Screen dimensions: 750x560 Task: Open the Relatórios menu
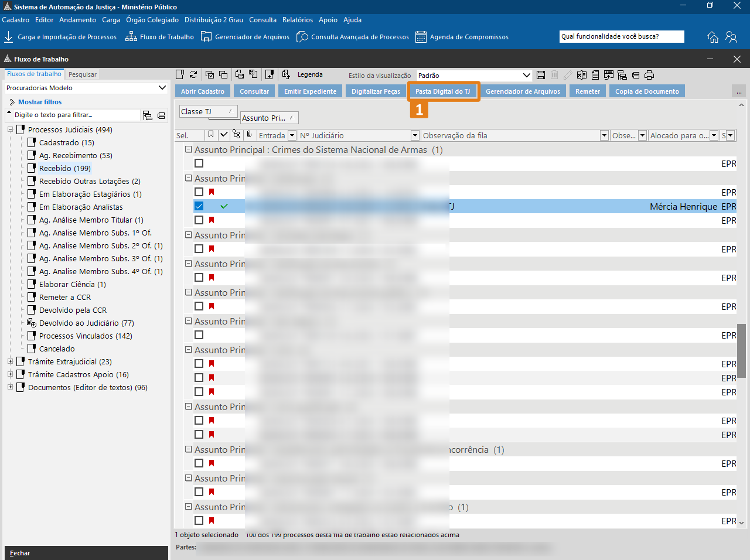tap(298, 20)
